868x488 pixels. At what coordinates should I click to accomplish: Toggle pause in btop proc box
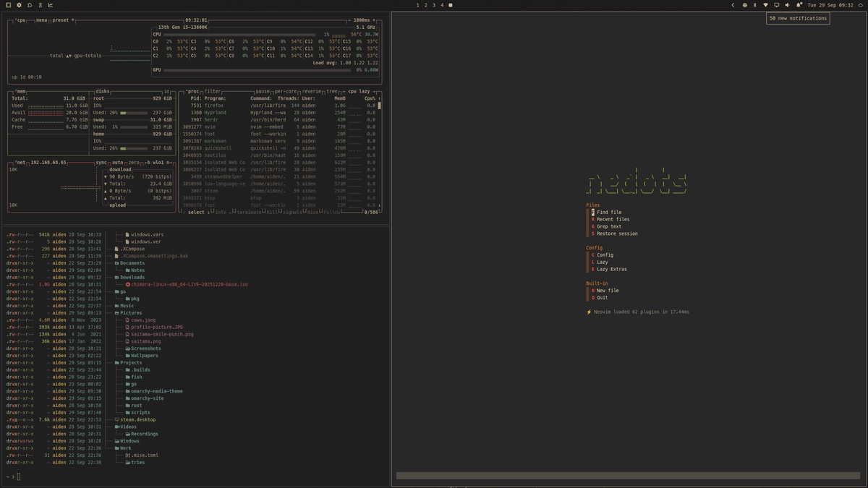tap(263, 92)
